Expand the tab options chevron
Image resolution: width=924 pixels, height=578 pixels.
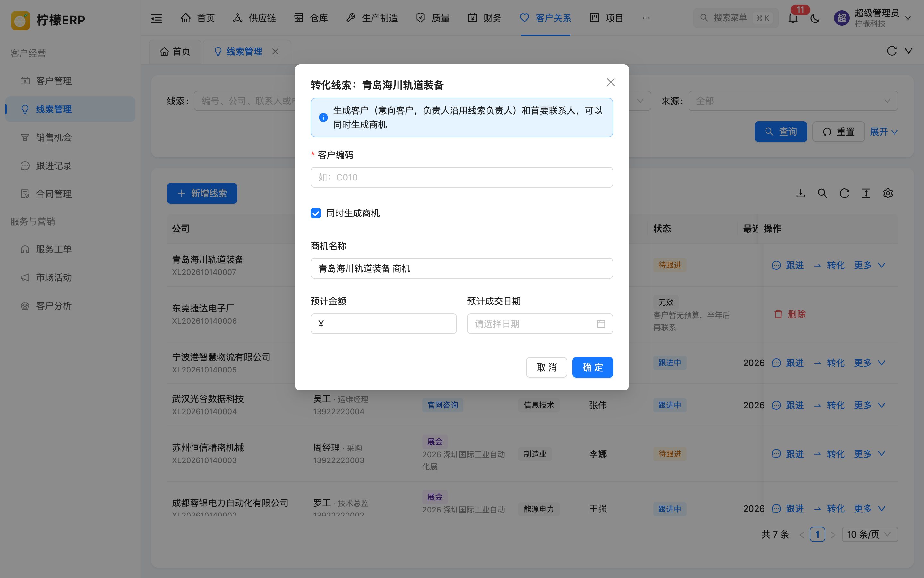(909, 51)
